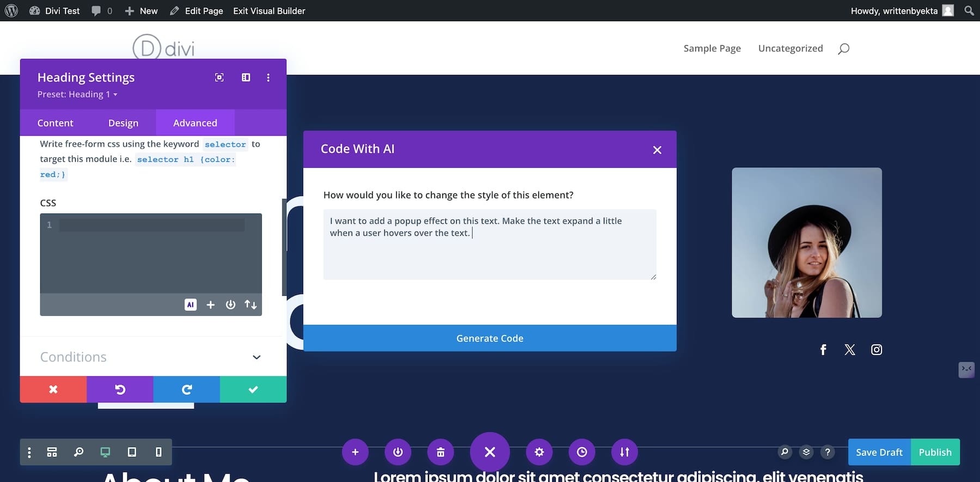This screenshot has height=482, width=980.
Task: Switch to the Advanced tab
Action: pyautogui.click(x=195, y=123)
